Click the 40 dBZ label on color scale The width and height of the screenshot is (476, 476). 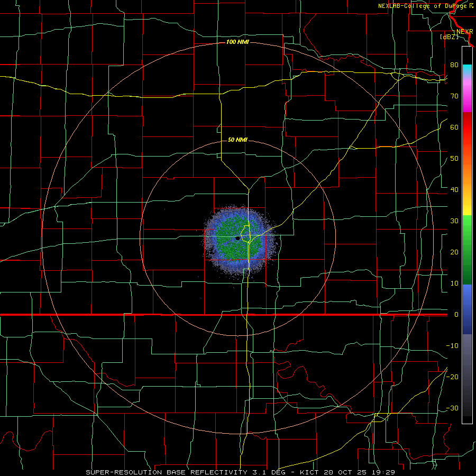click(454, 189)
